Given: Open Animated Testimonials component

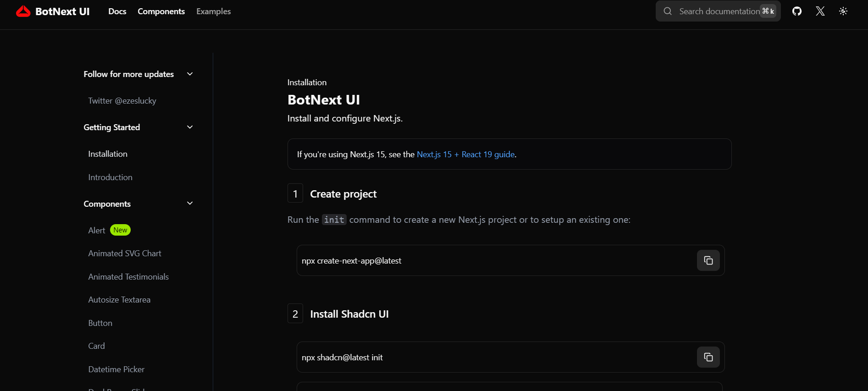Looking at the screenshot, I should (128, 277).
